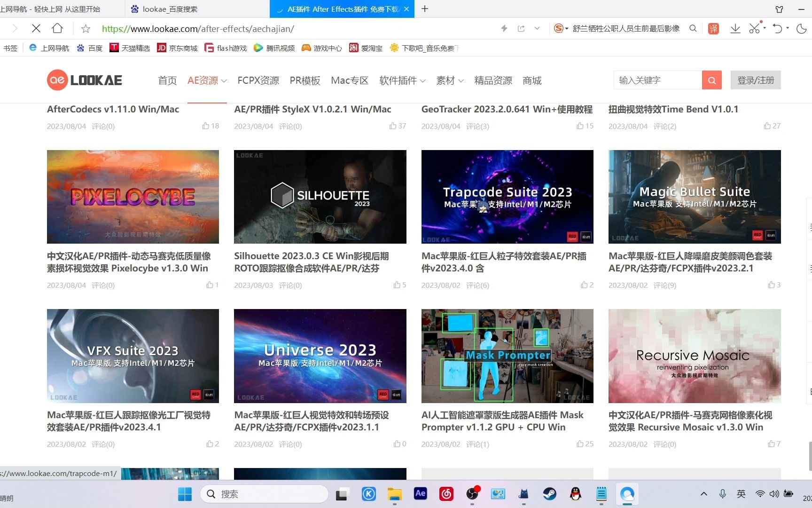
Task: Focus the 输入关键字 search field
Action: pyautogui.click(x=658, y=80)
